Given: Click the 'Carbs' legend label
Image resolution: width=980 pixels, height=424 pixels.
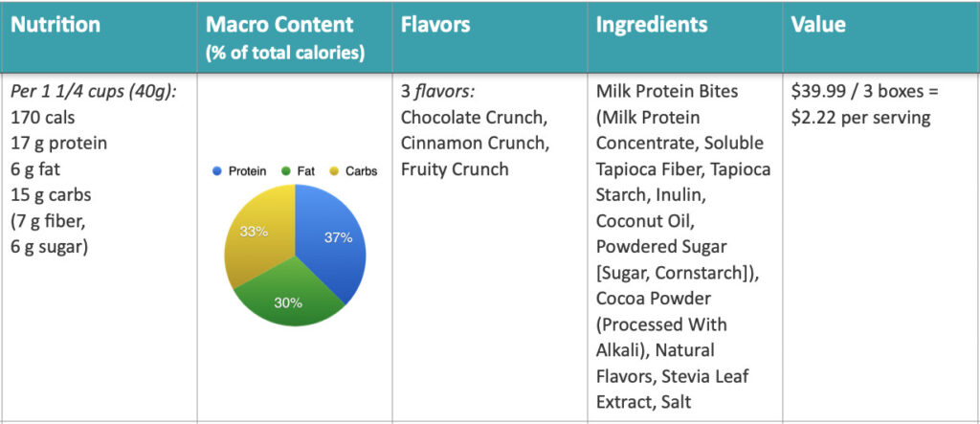Looking at the screenshot, I should point(360,171).
